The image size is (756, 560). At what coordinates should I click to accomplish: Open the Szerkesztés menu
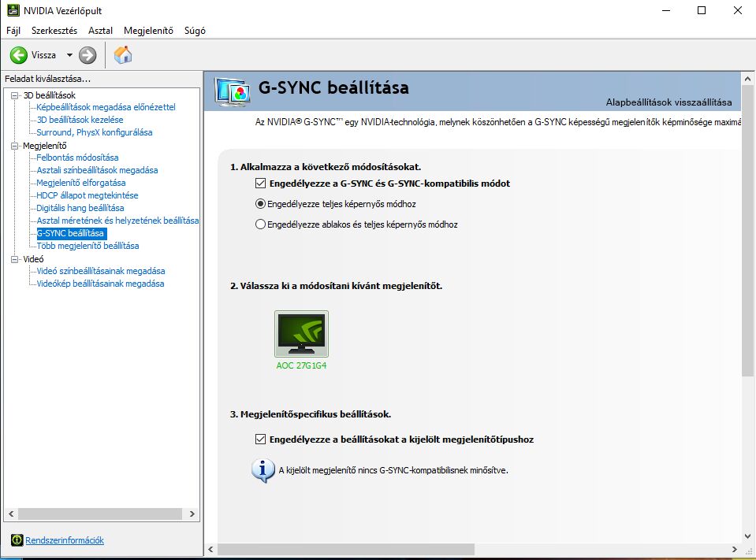click(x=54, y=31)
